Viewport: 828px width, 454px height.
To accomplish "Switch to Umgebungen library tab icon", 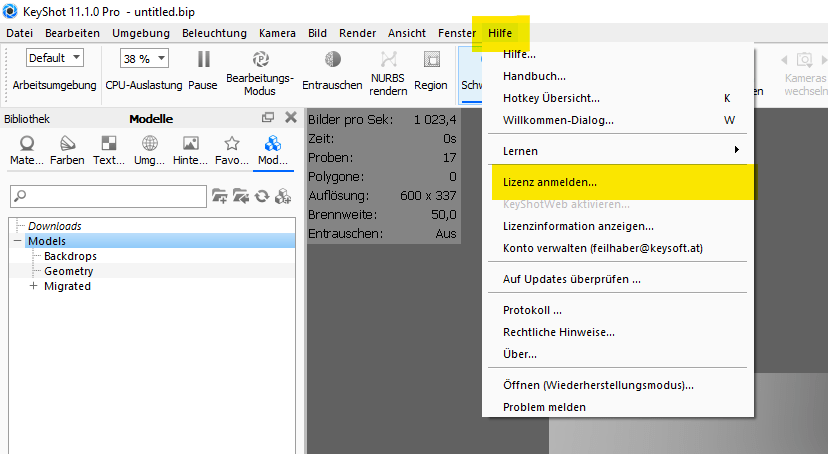I will click(x=149, y=143).
